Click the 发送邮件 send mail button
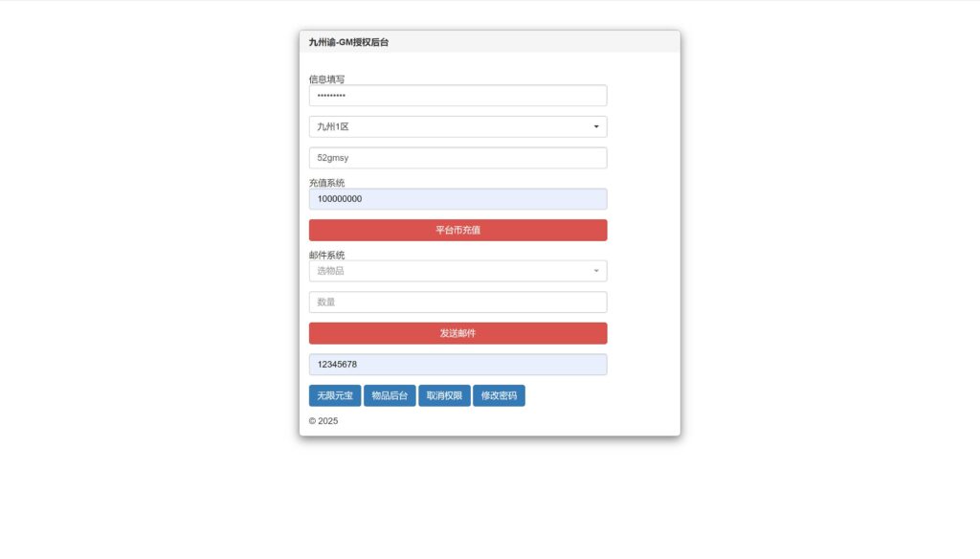 [x=457, y=333]
